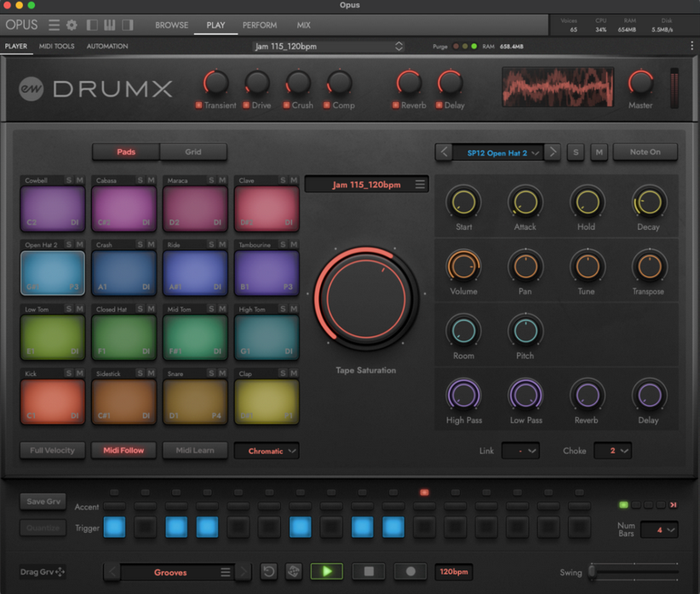Adjust the Swing slider handle
Viewport: 700px width, 594px height.
(x=592, y=572)
